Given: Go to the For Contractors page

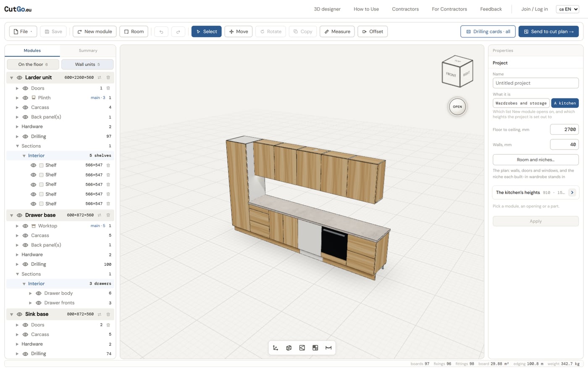Looking at the screenshot, I should 449,9.
